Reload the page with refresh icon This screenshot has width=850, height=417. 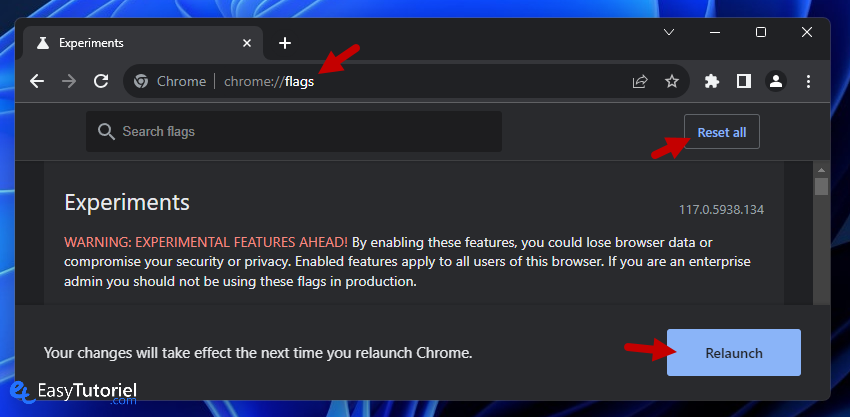point(101,81)
